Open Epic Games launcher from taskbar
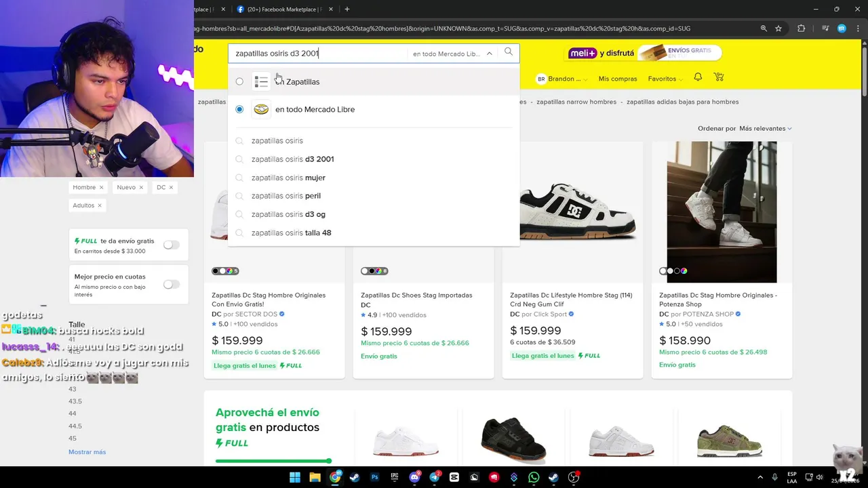This screenshot has height=488, width=868. 395,477
